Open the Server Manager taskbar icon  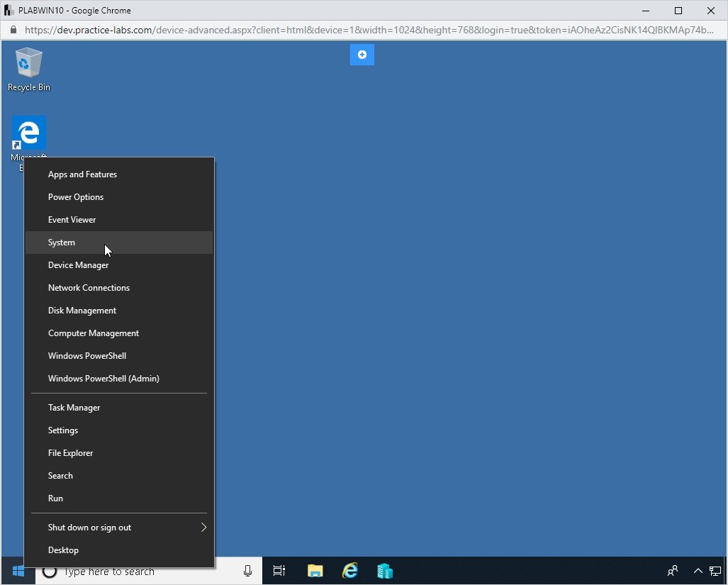pos(385,571)
